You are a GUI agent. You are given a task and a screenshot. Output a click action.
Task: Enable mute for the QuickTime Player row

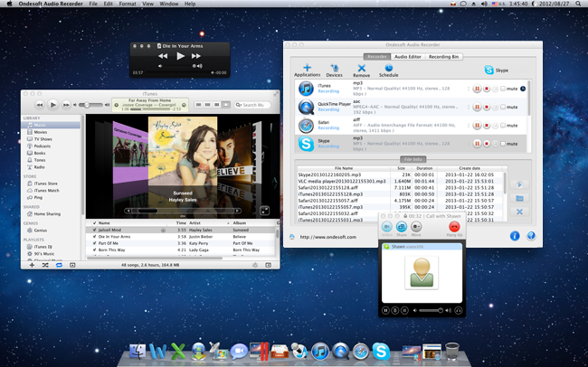point(503,107)
